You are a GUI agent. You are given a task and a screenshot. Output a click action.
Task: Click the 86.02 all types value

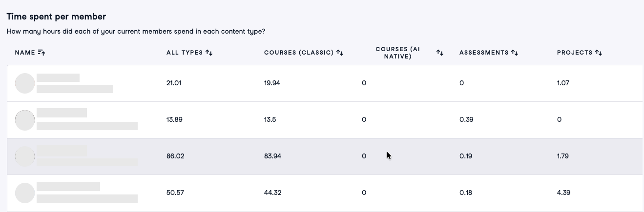[x=175, y=156]
